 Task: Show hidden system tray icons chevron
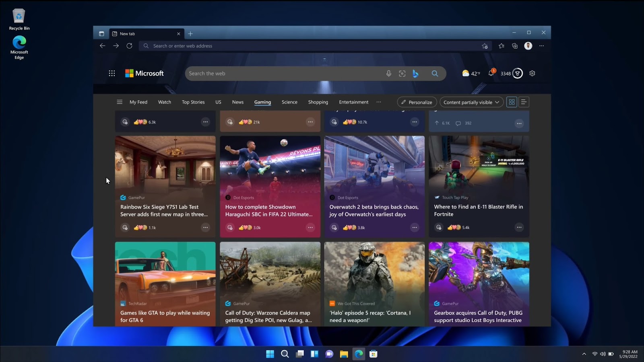click(x=584, y=354)
